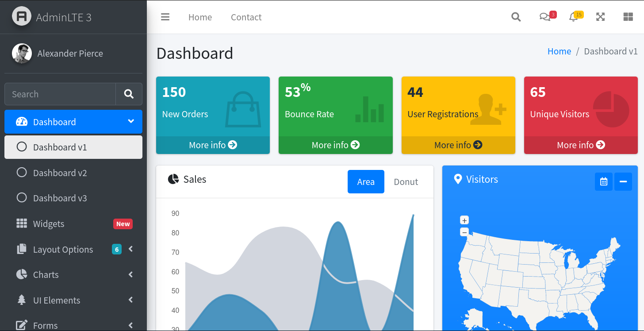Screen dimensions: 644x331
Task: Click the sidebar search button icon
Action: [x=129, y=94]
